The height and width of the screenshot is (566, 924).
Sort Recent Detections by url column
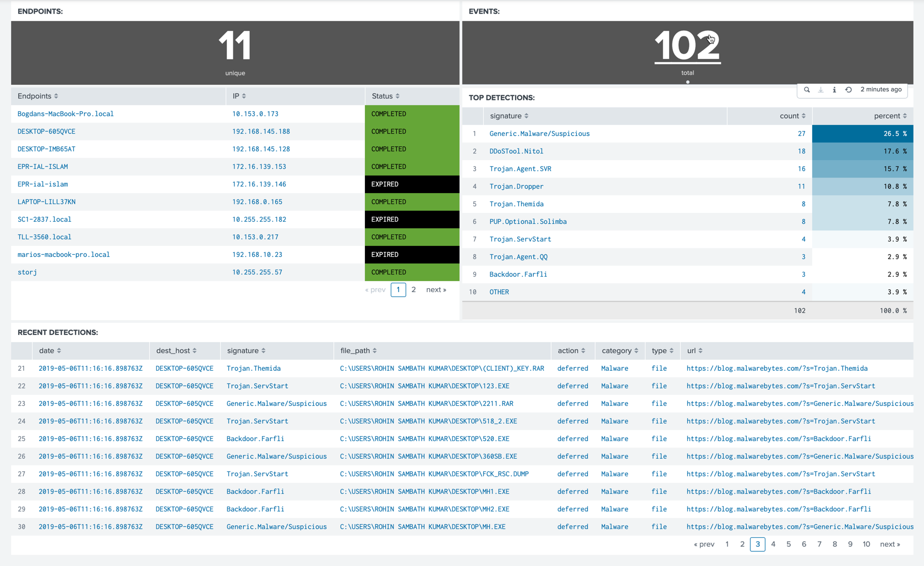[x=695, y=351]
